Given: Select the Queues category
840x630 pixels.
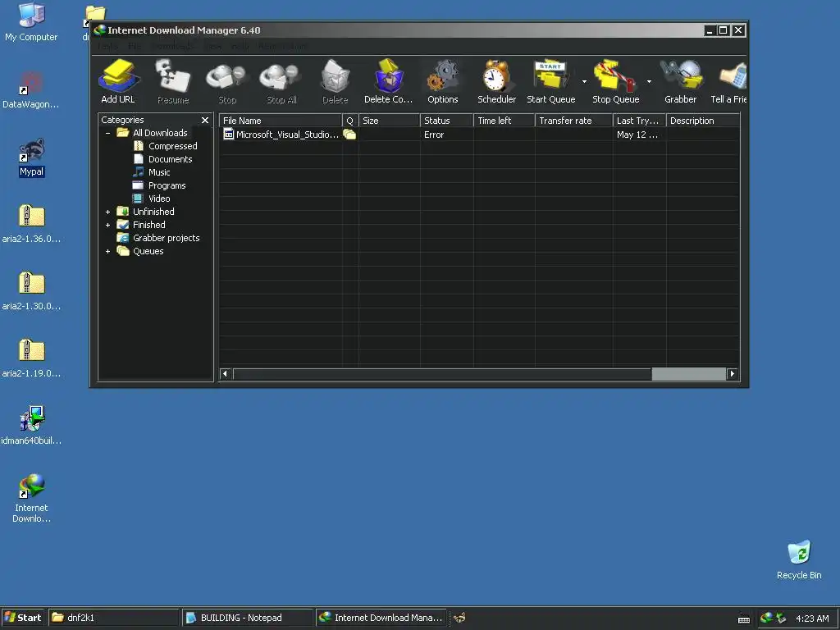Looking at the screenshot, I should point(148,251).
